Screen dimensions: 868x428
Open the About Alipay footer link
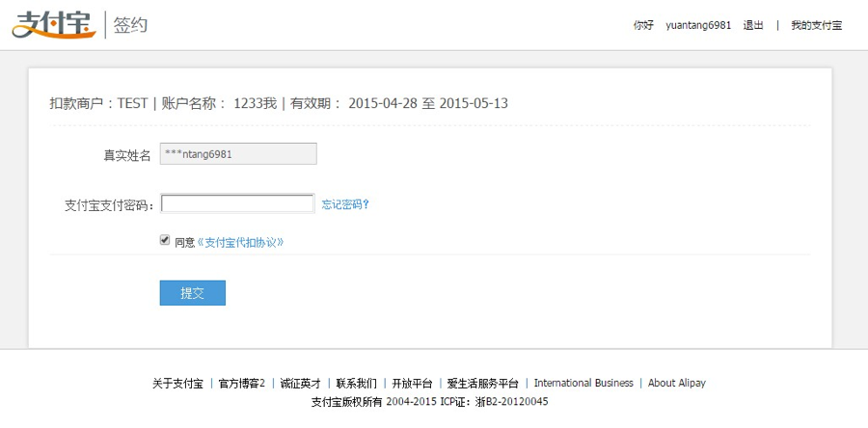(676, 383)
